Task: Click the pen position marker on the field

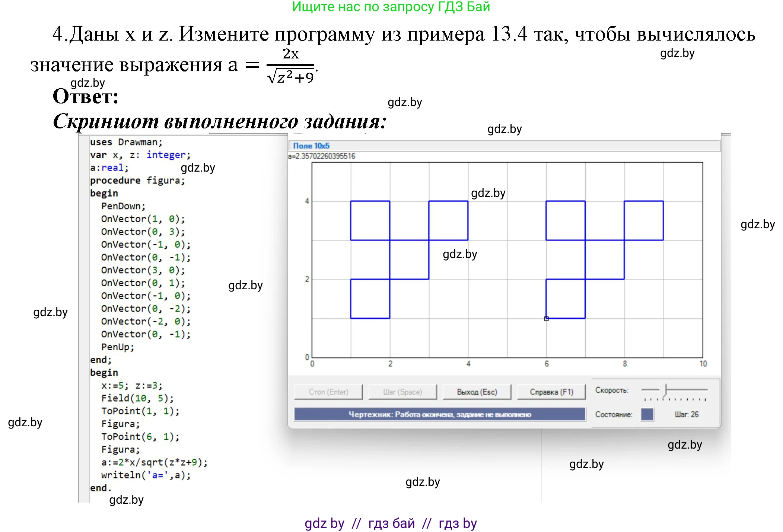Action: click(x=546, y=319)
